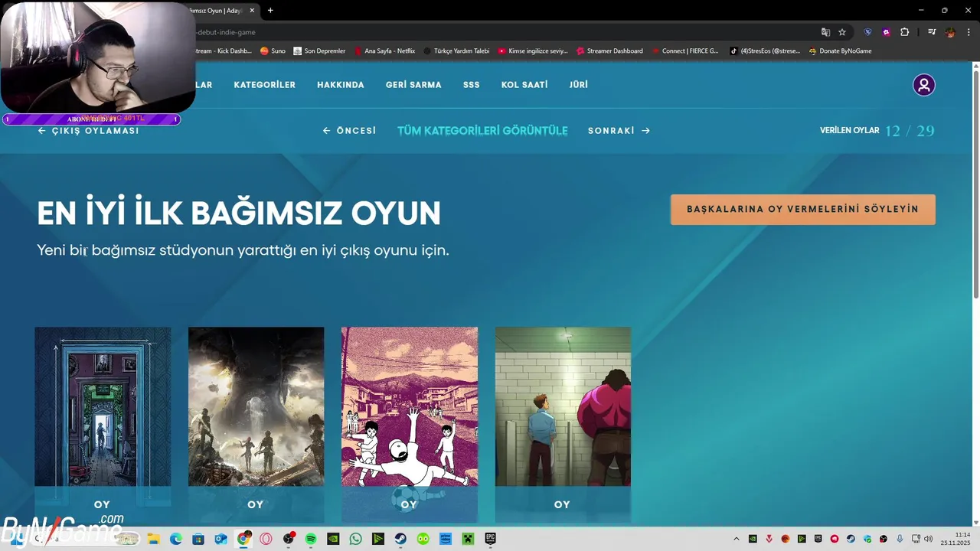Open Minecraft from the taskbar

[x=468, y=539]
